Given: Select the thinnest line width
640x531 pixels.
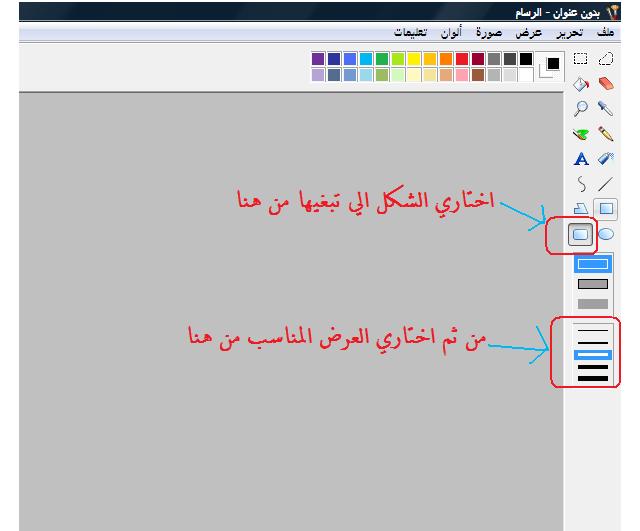Looking at the screenshot, I should click(593, 330).
